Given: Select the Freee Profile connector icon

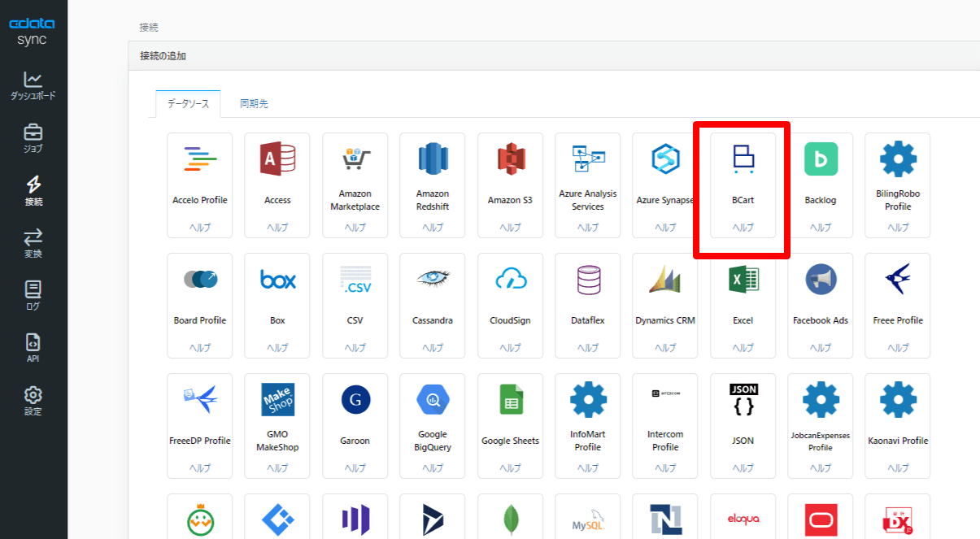Looking at the screenshot, I should (x=899, y=279).
